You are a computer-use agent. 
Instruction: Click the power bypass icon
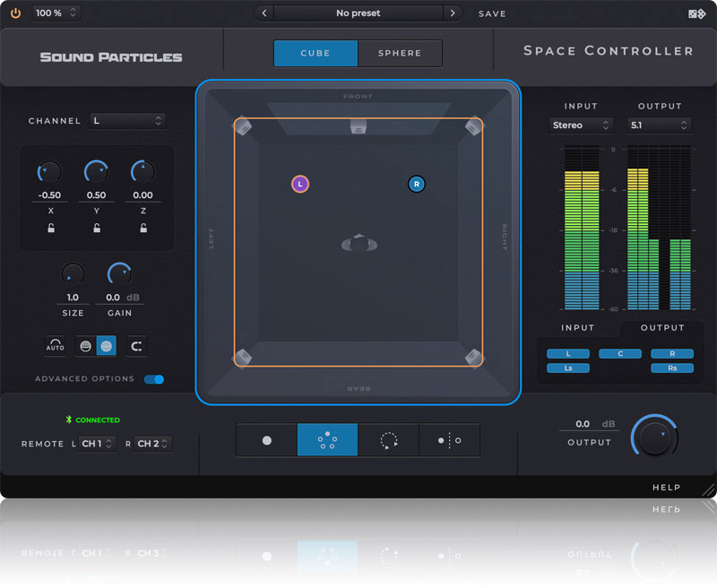click(x=15, y=13)
